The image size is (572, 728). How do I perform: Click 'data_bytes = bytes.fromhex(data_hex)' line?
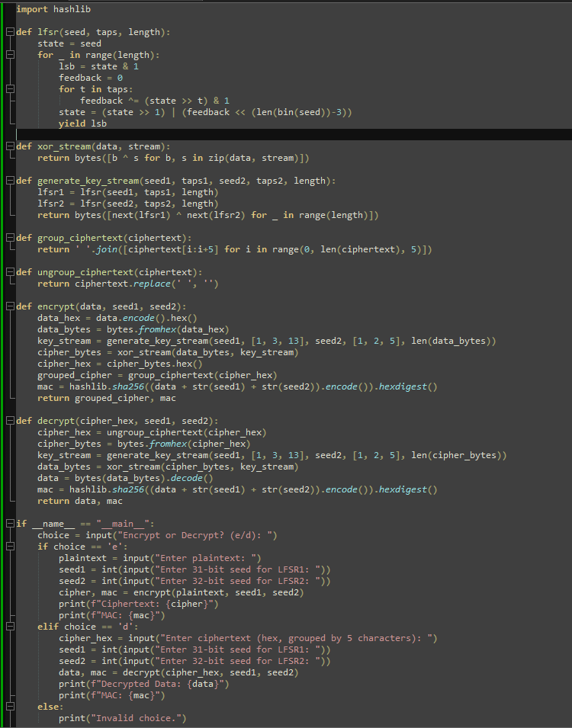pyautogui.click(x=133, y=329)
